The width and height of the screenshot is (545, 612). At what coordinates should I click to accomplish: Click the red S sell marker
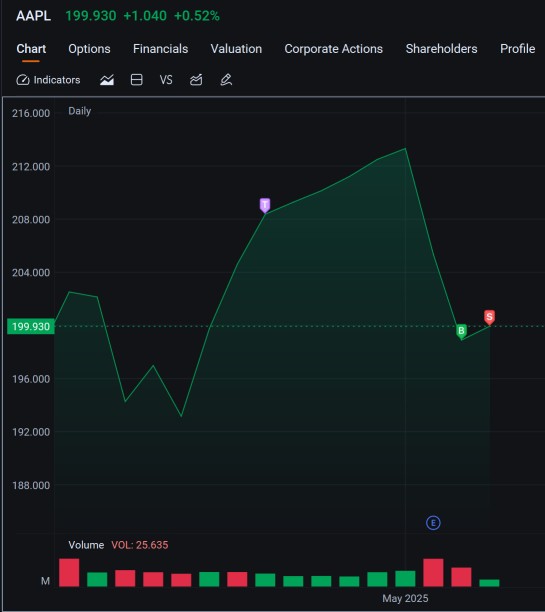click(489, 317)
